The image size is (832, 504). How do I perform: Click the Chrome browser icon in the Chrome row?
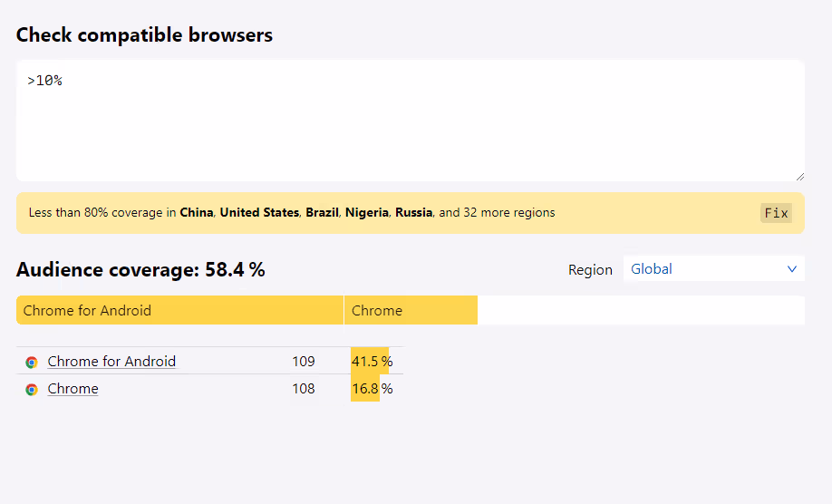[32, 390]
